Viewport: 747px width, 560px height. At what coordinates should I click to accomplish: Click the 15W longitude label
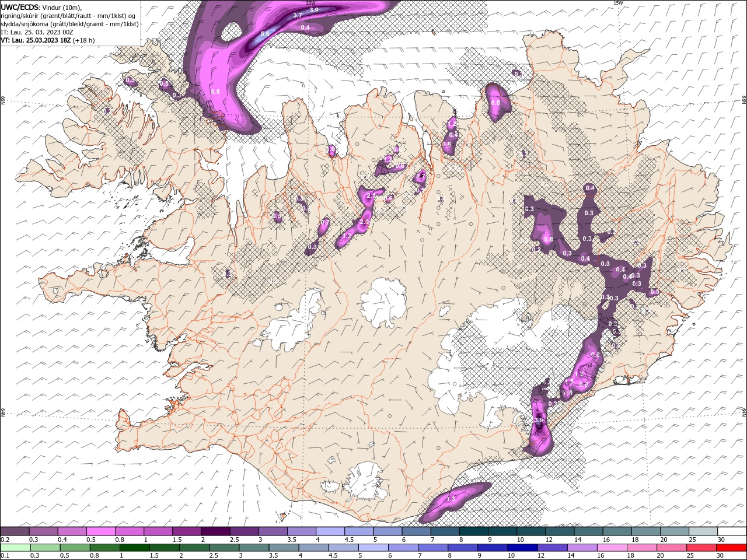point(618,3)
